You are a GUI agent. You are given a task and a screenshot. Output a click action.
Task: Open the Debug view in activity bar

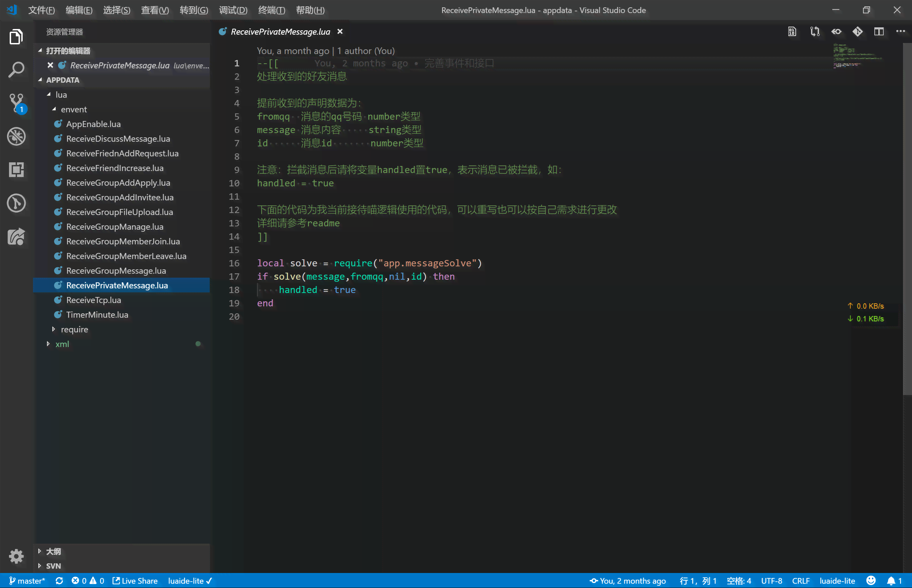16,136
